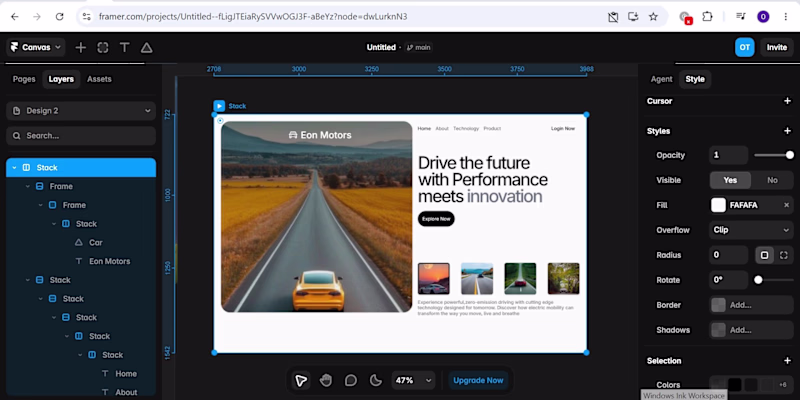Collapse the Stack containing Home layer
The height and width of the screenshot is (400, 800).
tap(80, 355)
